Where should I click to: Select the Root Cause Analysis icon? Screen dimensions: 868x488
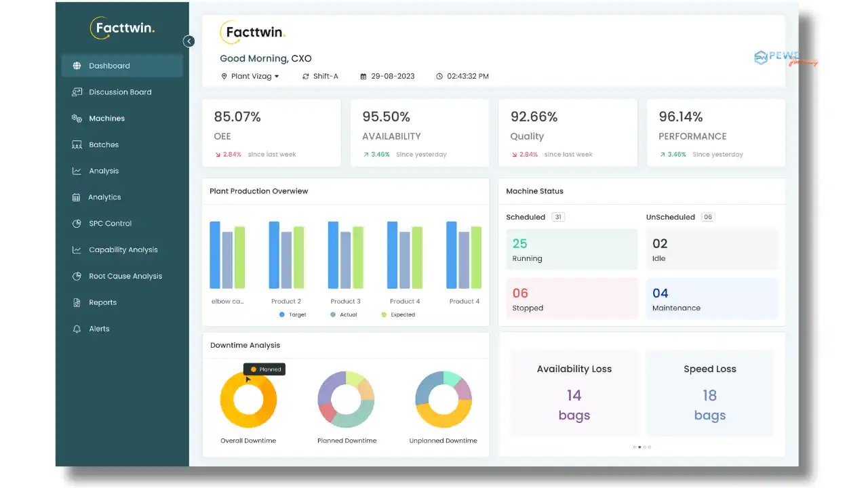pos(77,276)
